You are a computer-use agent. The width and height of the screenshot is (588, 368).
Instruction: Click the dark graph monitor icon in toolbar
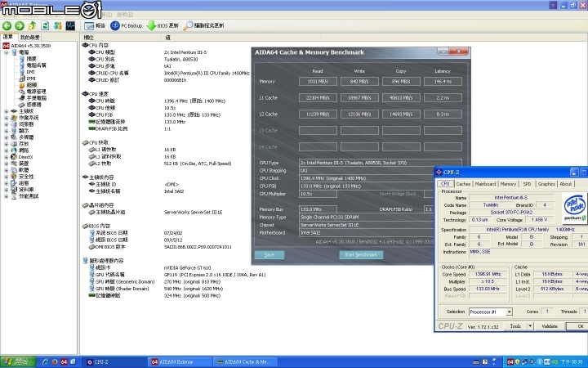(x=70, y=25)
